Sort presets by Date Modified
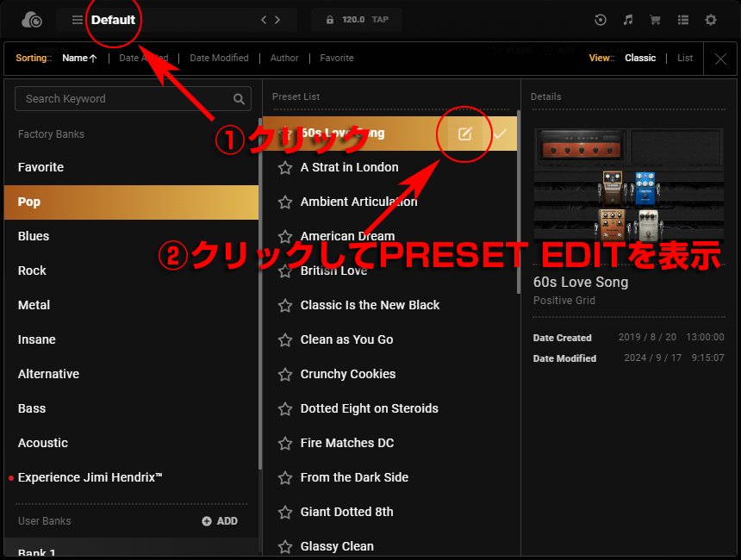Screen dimensions: 741x560 [219, 58]
